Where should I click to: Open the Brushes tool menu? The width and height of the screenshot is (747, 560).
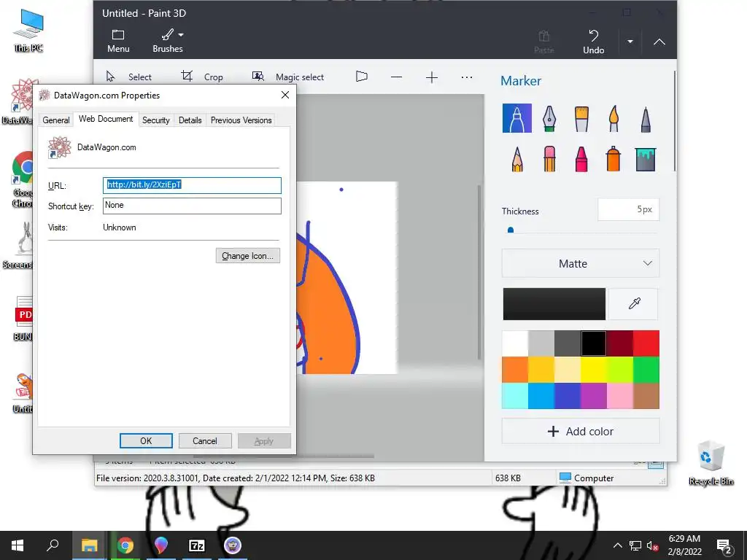[x=168, y=41]
